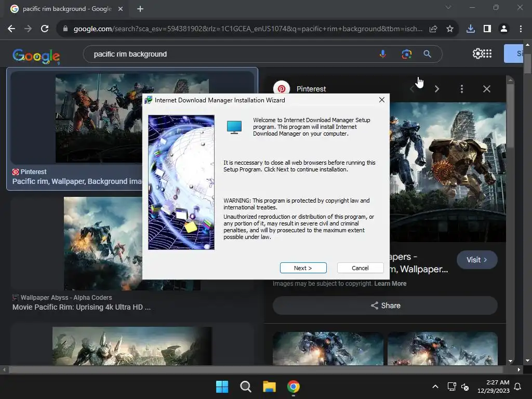Click the Chrome address bar URL
The width and height of the screenshot is (532, 399).
[248, 29]
